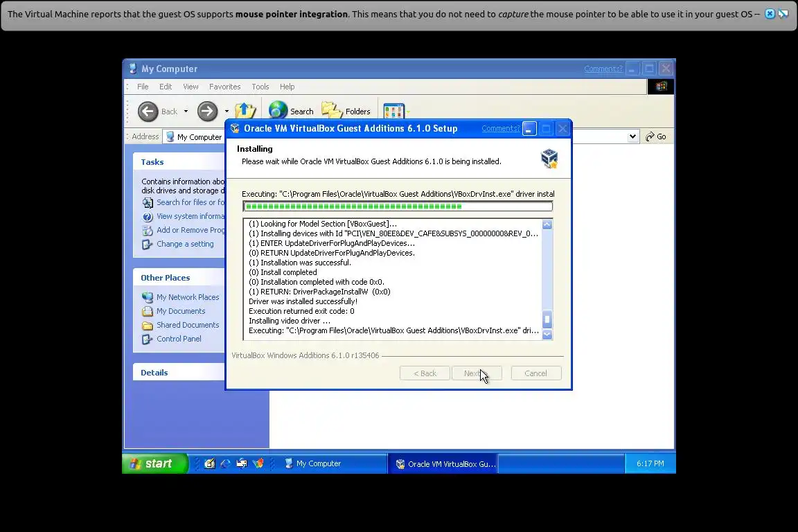Screen dimensions: 798x532
Task: Click the install log scrollbar down arrow
Action: coord(547,335)
